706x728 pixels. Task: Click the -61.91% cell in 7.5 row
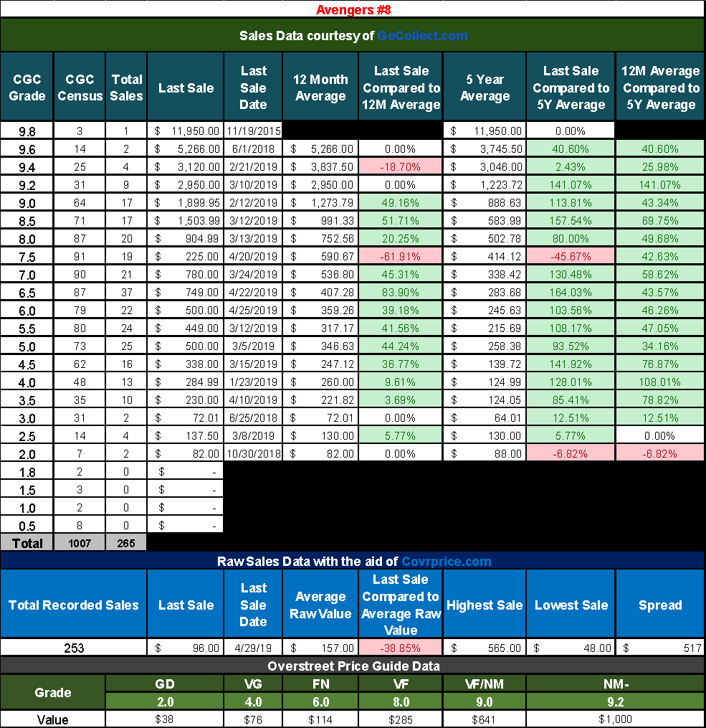click(x=401, y=256)
